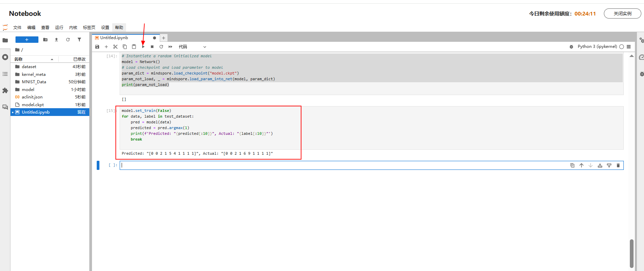
Task: Click the notebook vertical scrollbar thumb
Action: point(632,253)
